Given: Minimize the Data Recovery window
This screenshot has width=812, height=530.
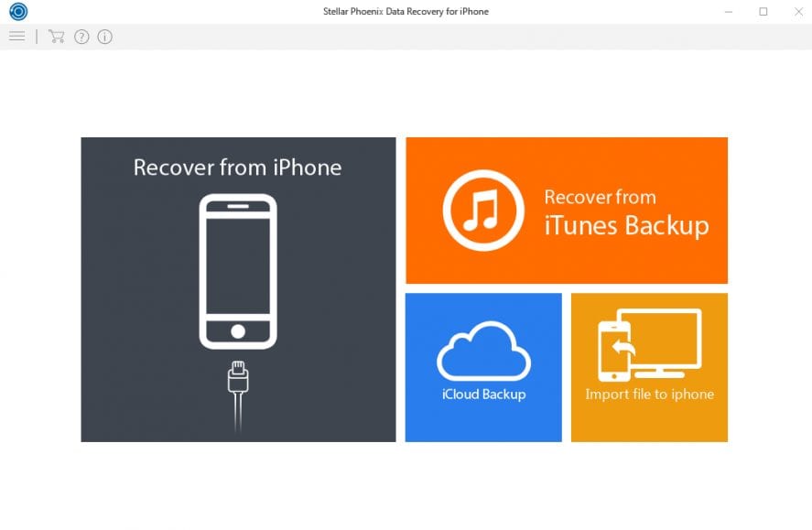Looking at the screenshot, I should point(728,12).
